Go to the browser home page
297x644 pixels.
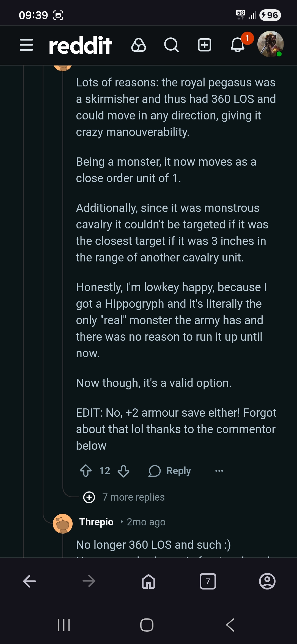point(148,581)
